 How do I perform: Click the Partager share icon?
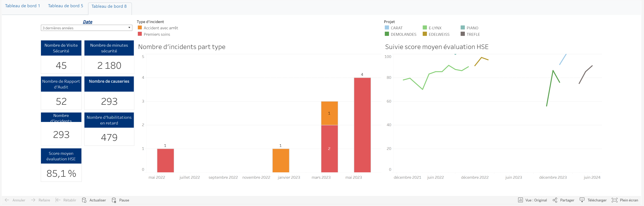555,200
